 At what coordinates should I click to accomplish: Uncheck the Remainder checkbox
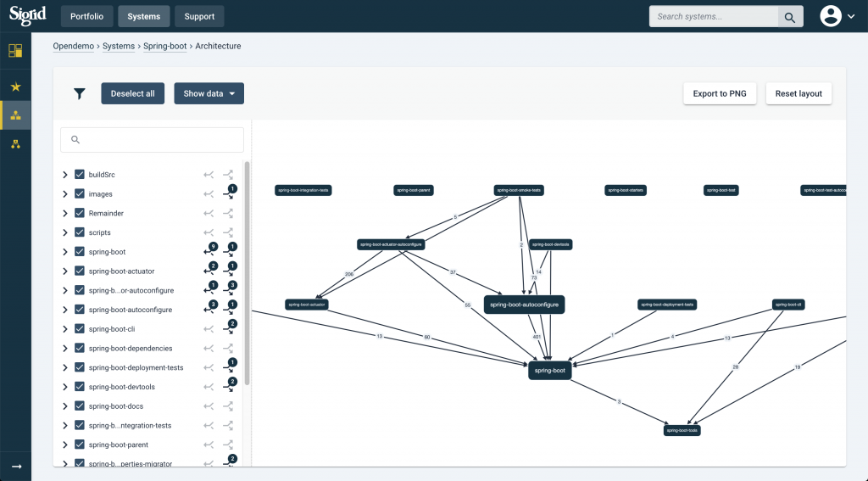click(x=79, y=213)
